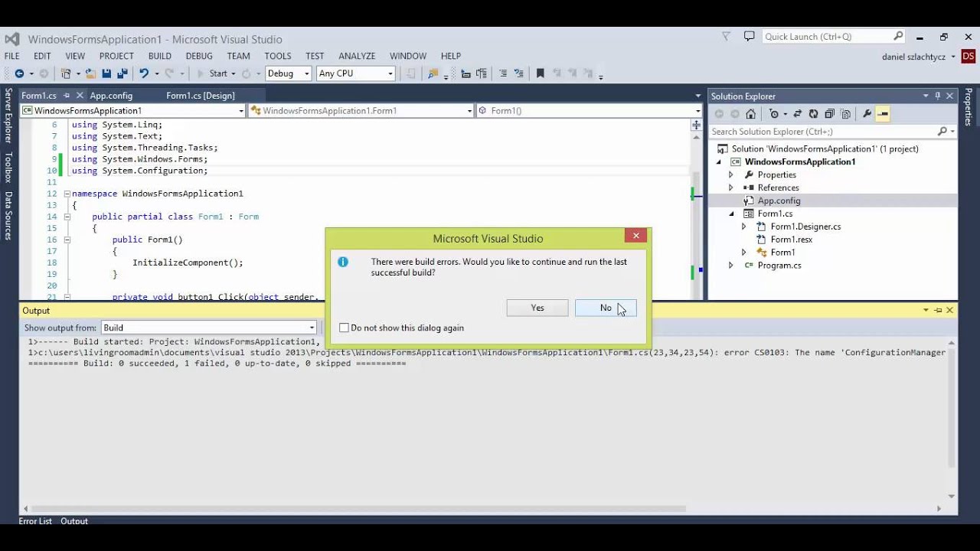The image size is (980, 551).
Task: Open the TOOLS menu
Action: (x=278, y=56)
